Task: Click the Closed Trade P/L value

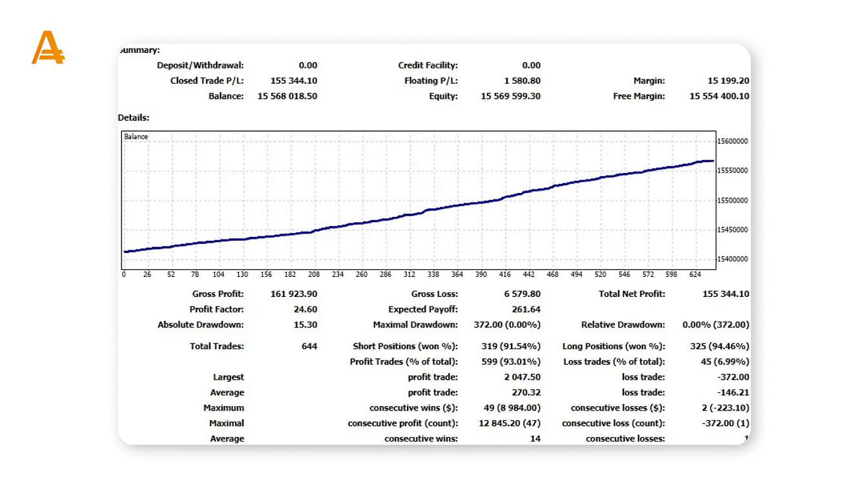Action: (294, 81)
